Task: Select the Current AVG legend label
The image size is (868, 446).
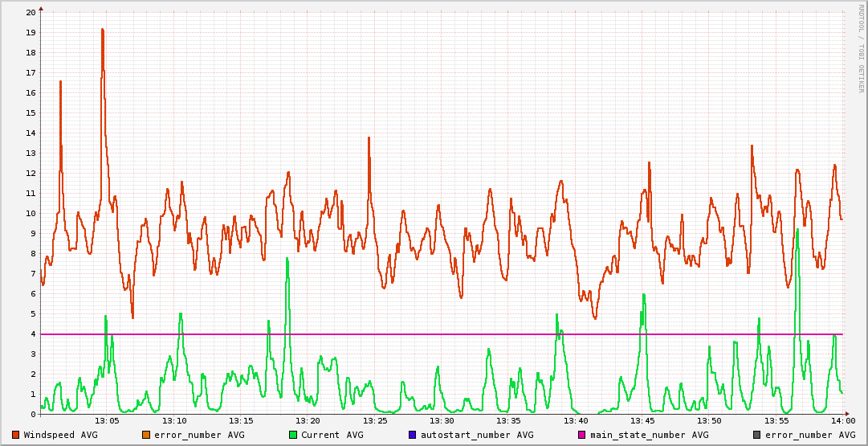Action: tap(332, 435)
